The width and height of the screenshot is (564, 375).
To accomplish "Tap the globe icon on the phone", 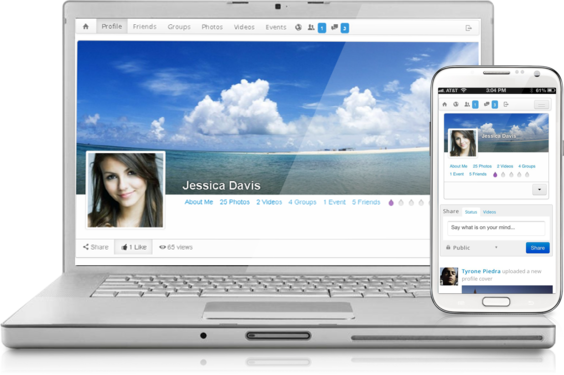I will (x=456, y=104).
